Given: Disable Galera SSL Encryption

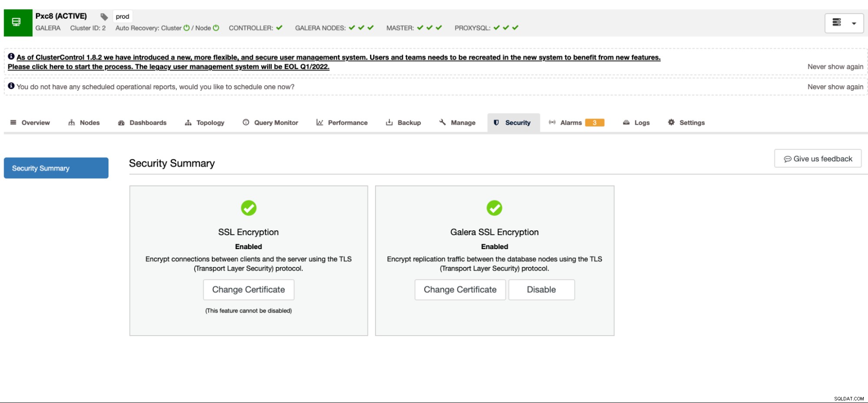Looking at the screenshot, I should pyautogui.click(x=541, y=290).
